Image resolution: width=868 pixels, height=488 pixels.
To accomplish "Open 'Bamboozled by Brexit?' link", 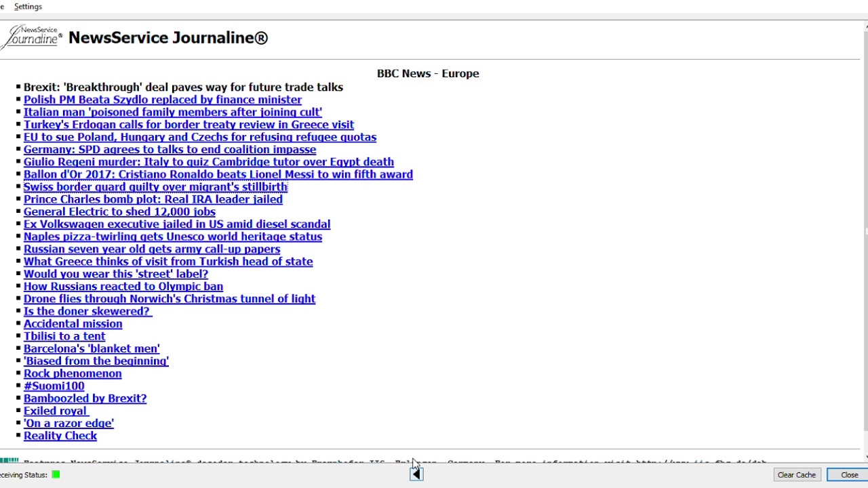I will point(85,398).
